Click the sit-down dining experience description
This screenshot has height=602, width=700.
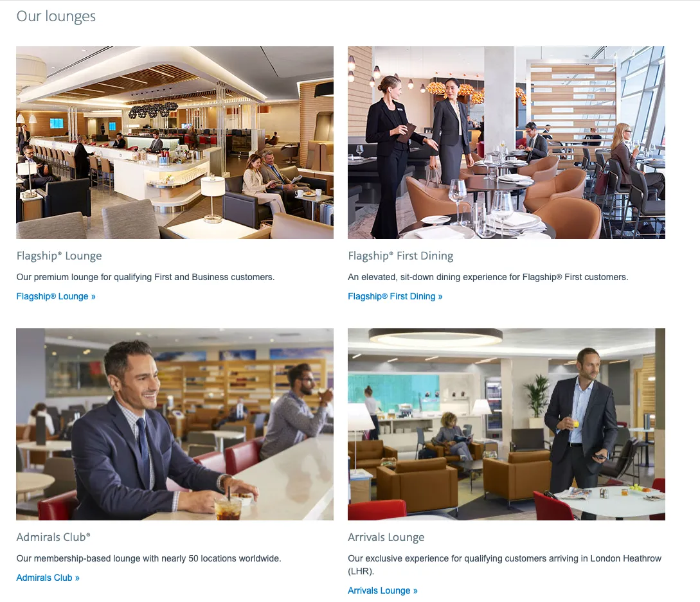[488, 277]
